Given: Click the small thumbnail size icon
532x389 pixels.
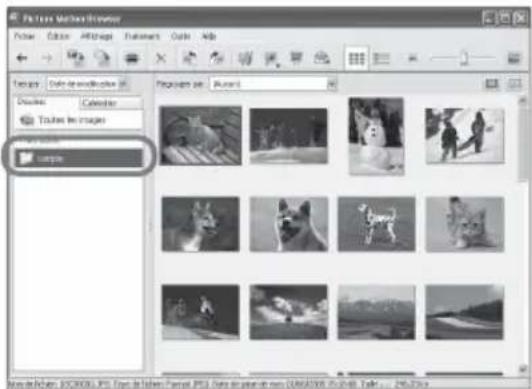Looking at the screenshot, I should click(412, 59).
